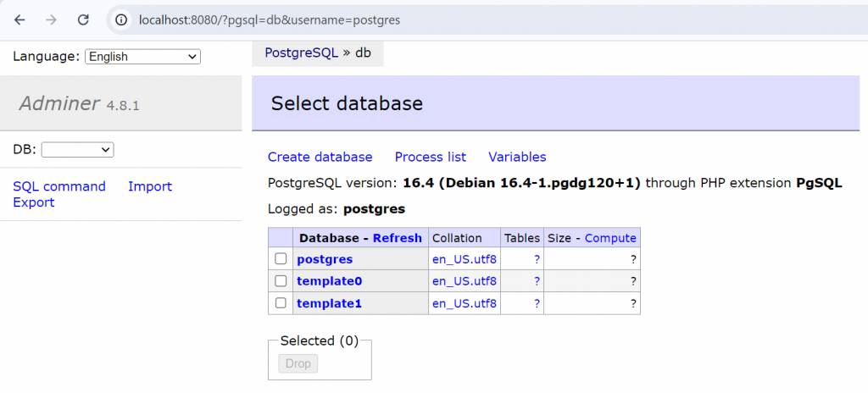Click the en_US.utf8 collation for template1
This screenshot has height=393, width=868.
click(465, 303)
